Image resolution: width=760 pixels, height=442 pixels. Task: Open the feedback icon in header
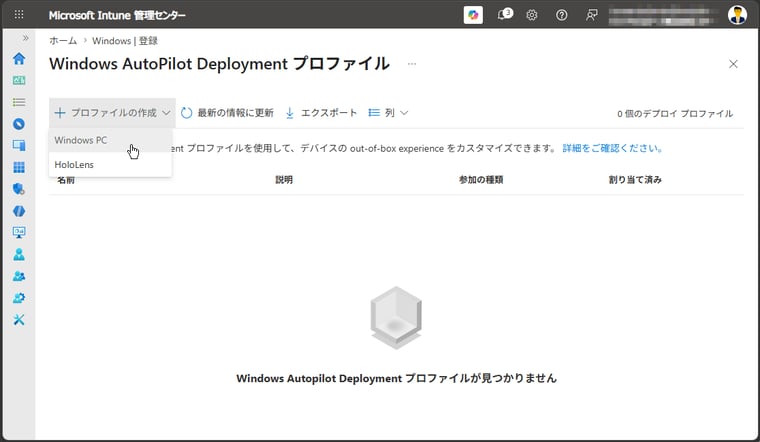pos(591,15)
